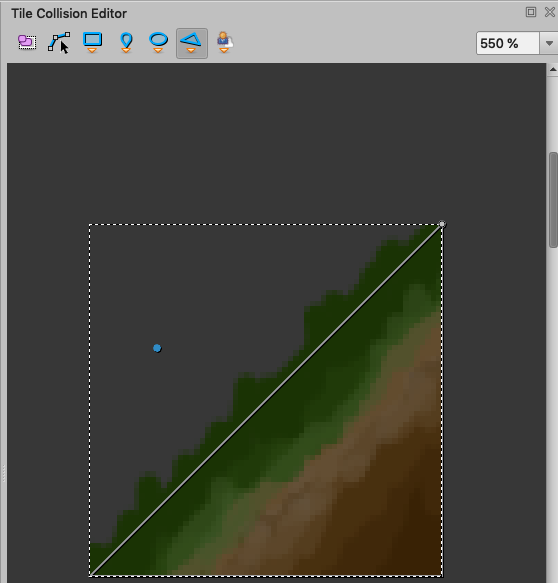Viewport: 558px width, 583px height.
Task: Open the zoom level dropdown arrow
Action: (x=549, y=44)
